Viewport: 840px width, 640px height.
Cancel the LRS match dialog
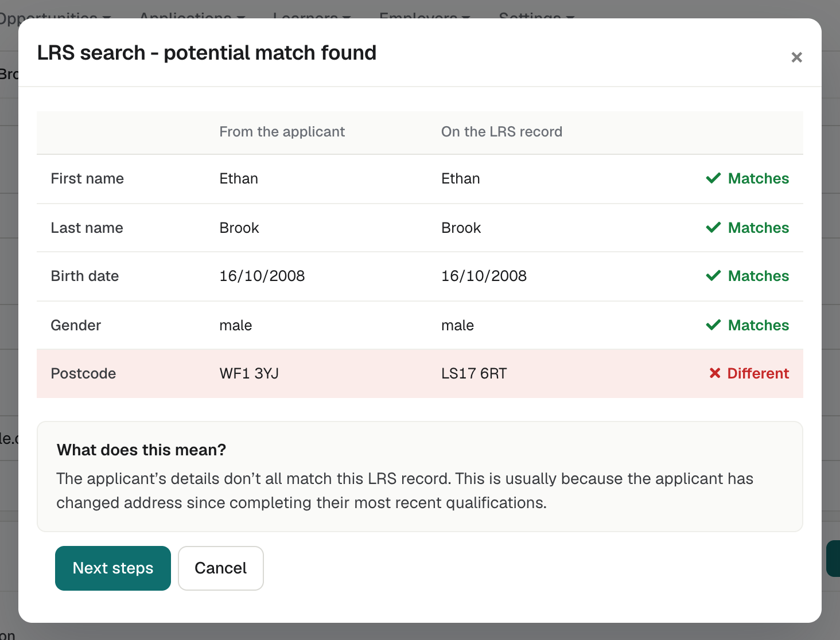click(x=221, y=568)
